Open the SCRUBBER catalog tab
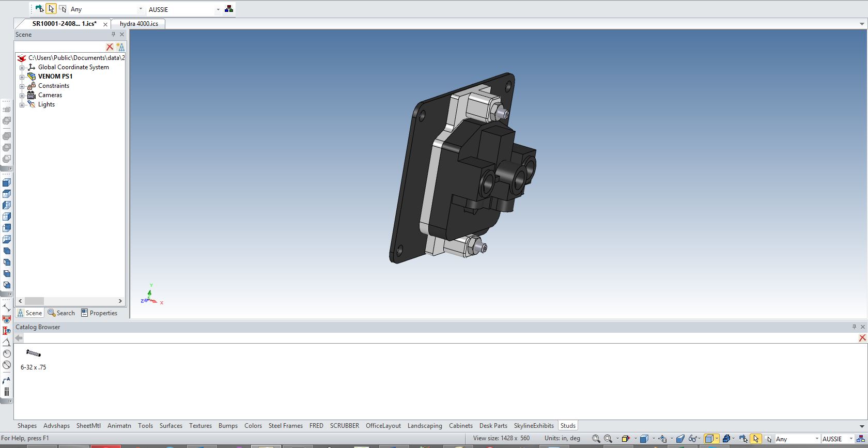 pos(344,426)
